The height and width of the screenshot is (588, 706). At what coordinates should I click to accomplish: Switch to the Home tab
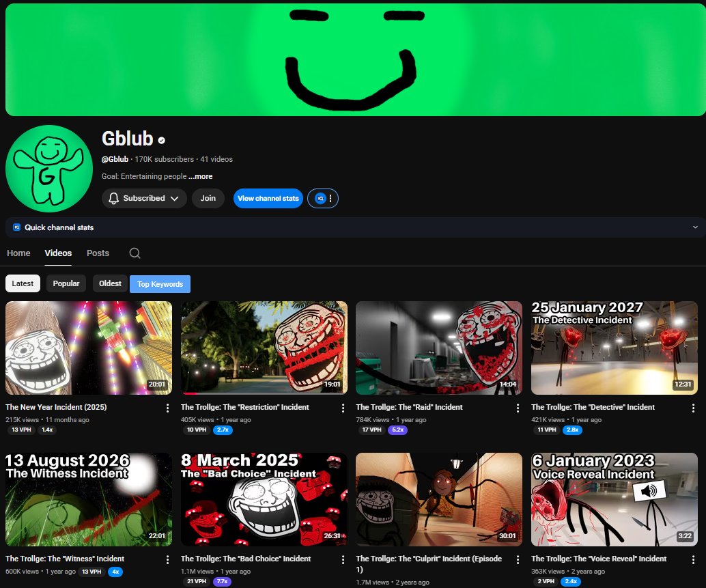click(x=18, y=253)
